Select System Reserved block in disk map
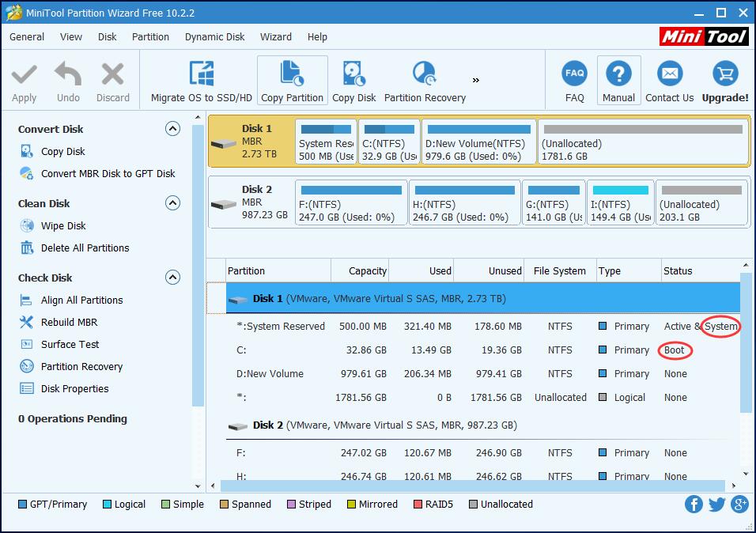This screenshot has width=756, height=533. pyautogui.click(x=326, y=142)
